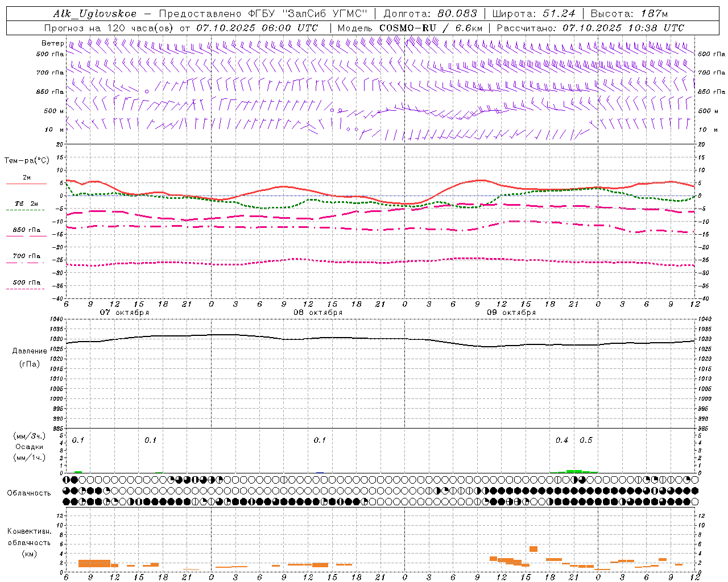Click the 07 октября date label
Viewport: 728px width, 582px height.
pyautogui.click(x=125, y=312)
